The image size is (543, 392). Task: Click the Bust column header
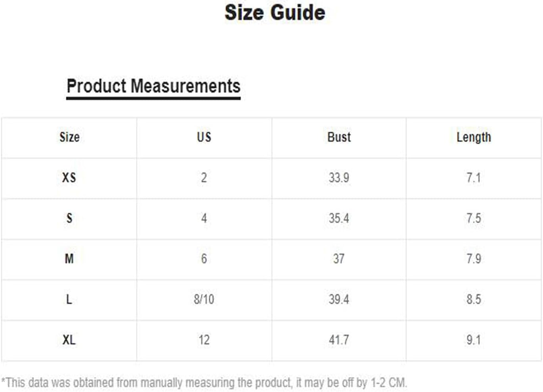339,137
